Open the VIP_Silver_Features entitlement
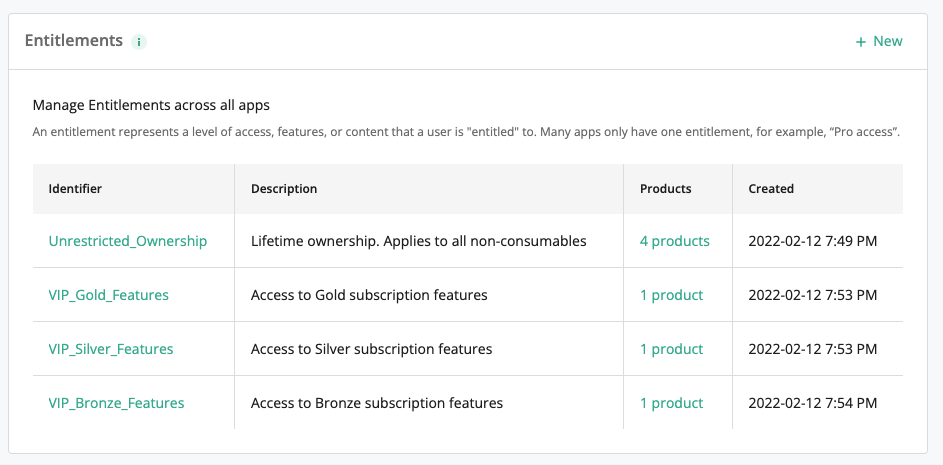943x465 pixels. point(111,349)
